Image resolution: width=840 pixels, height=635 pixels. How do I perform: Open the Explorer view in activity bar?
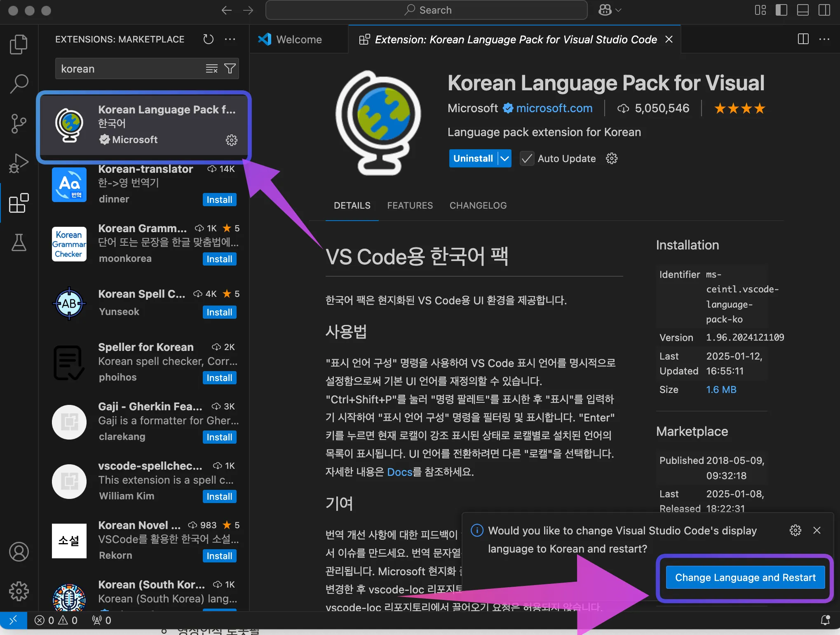click(19, 44)
